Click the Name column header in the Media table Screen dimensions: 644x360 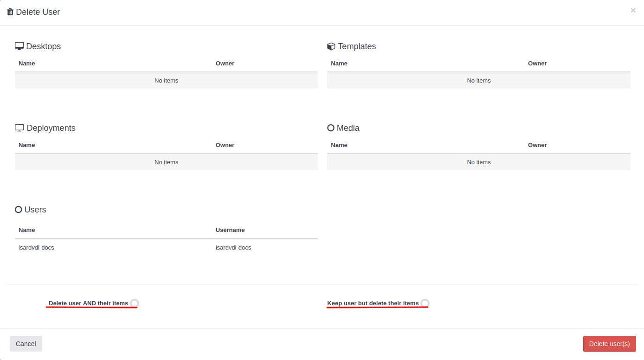[x=339, y=145]
